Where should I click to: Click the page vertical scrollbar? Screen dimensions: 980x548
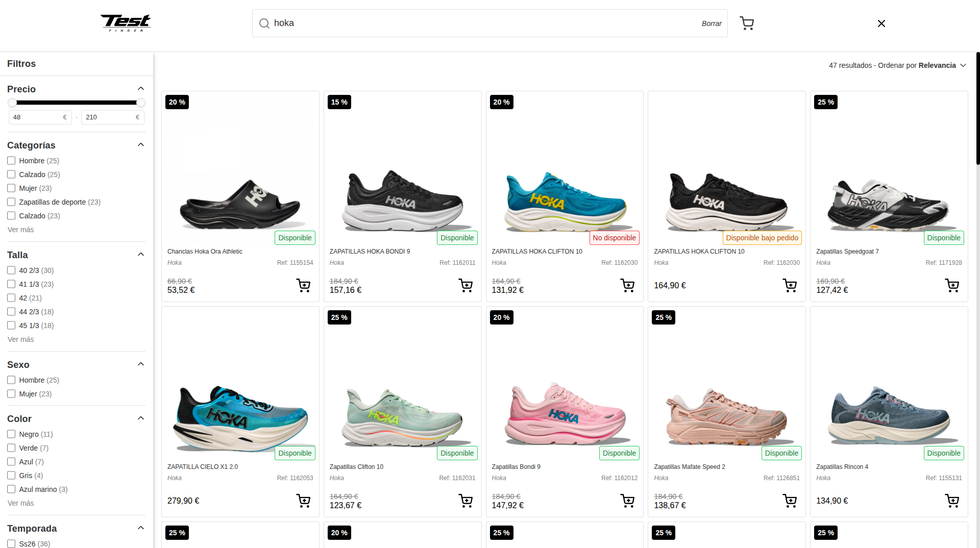point(977,108)
